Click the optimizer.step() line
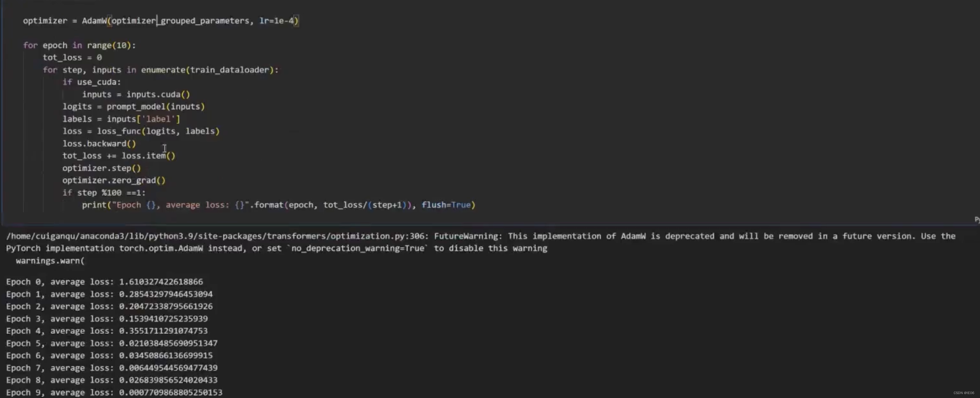980x398 pixels. point(102,168)
